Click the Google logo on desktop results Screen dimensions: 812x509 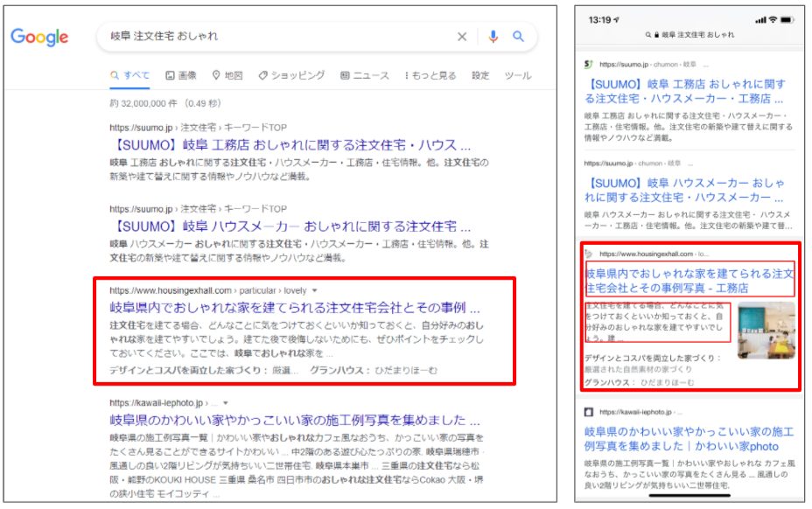coord(39,37)
